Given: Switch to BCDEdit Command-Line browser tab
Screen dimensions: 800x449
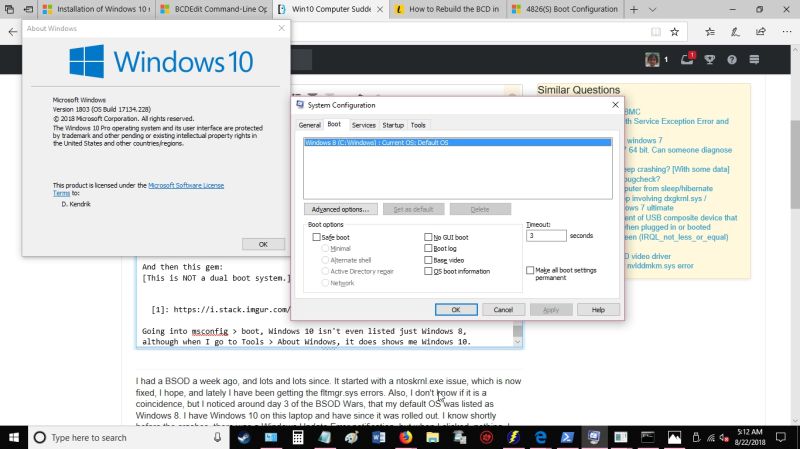Looking at the screenshot, I should click(214, 9).
